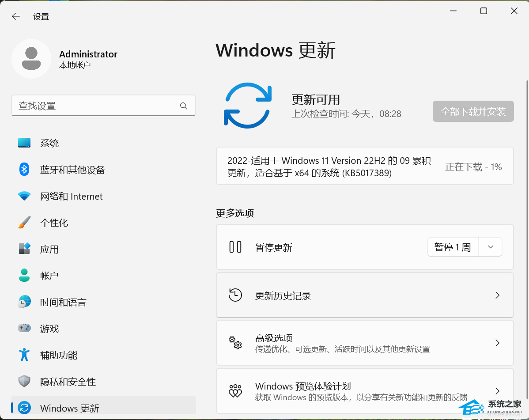Click the KB5017389 cumulative update entry
This screenshot has height=420, width=529.
(x=365, y=166)
